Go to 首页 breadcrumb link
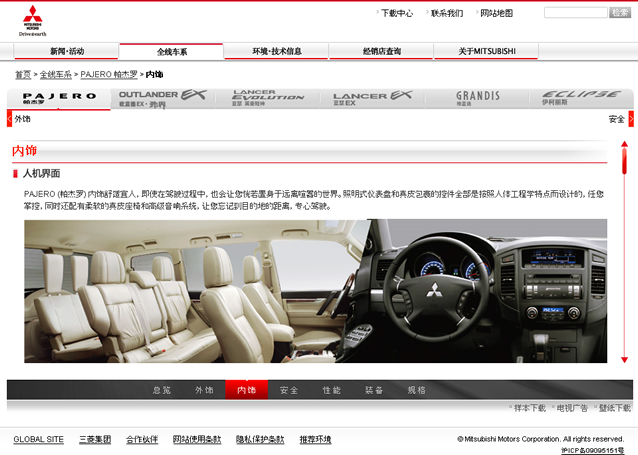Screen dimensions: 638x455 coord(23,74)
